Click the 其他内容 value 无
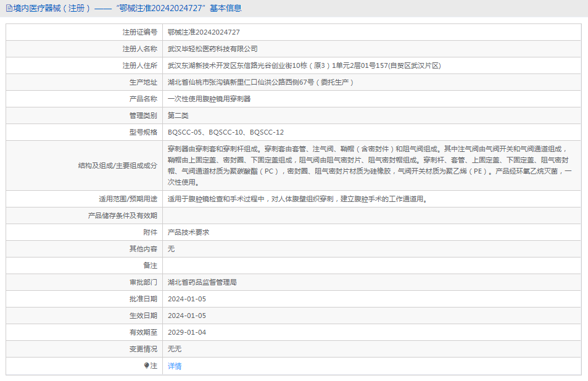This screenshot has height=381, width=588. coord(171,249)
